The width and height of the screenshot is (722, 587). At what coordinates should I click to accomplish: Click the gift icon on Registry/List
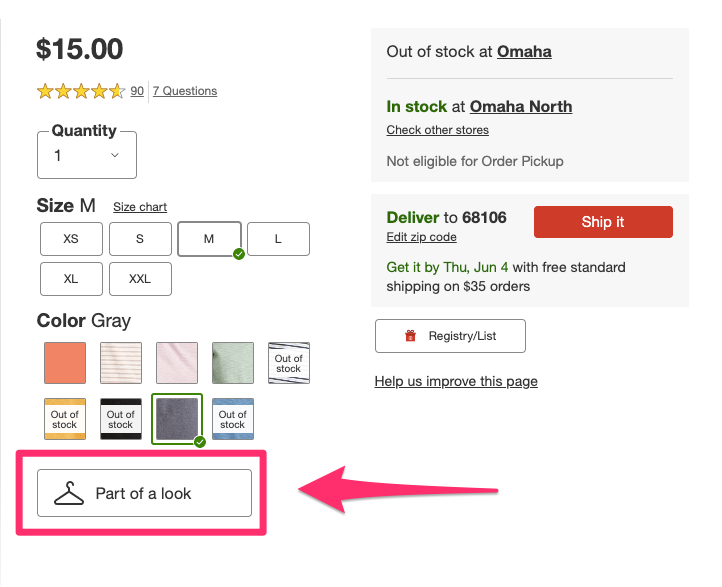[x=410, y=336]
